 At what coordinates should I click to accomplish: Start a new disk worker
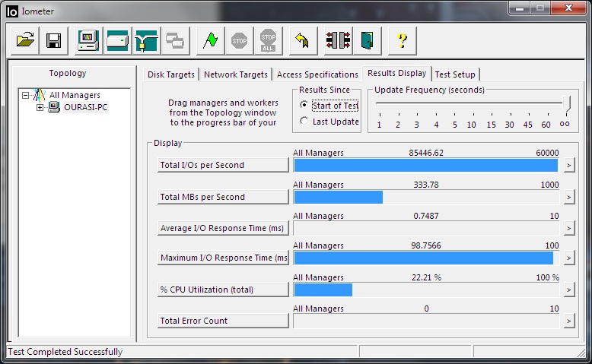[x=117, y=40]
